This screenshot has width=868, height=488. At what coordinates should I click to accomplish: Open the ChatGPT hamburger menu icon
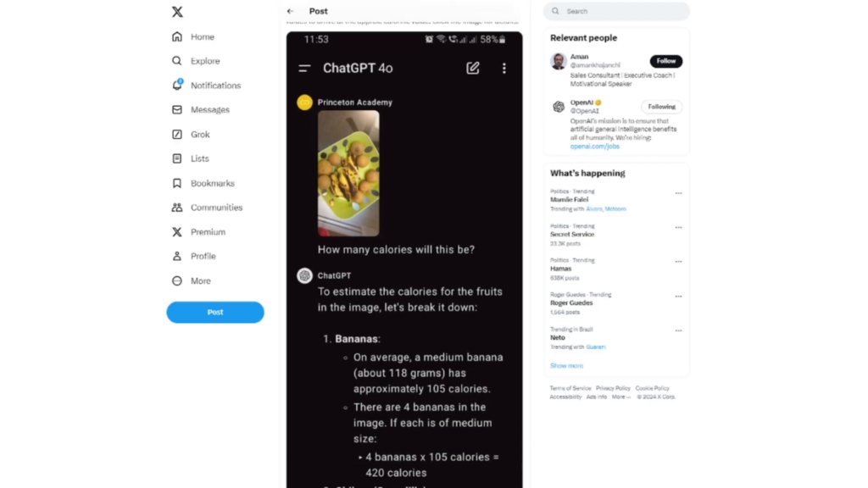pyautogui.click(x=304, y=68)
